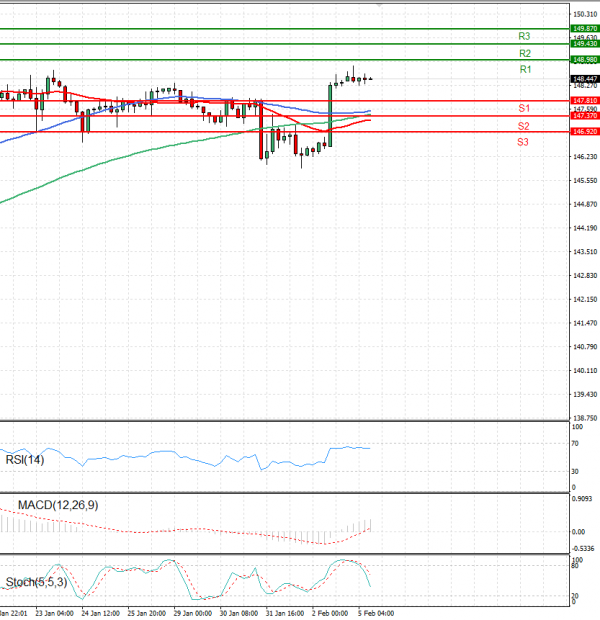Select the 149.430 price tag

click(585, 43)
